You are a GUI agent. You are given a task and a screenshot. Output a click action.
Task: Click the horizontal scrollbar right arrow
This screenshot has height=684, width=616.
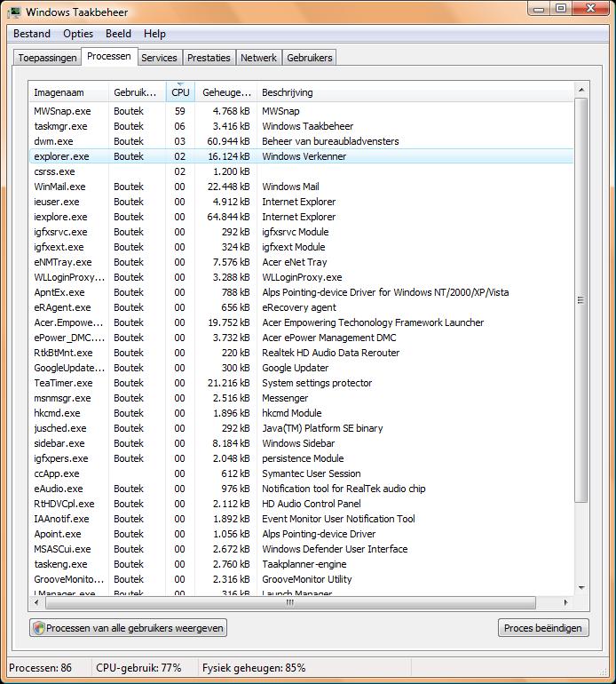coord(566,602)
